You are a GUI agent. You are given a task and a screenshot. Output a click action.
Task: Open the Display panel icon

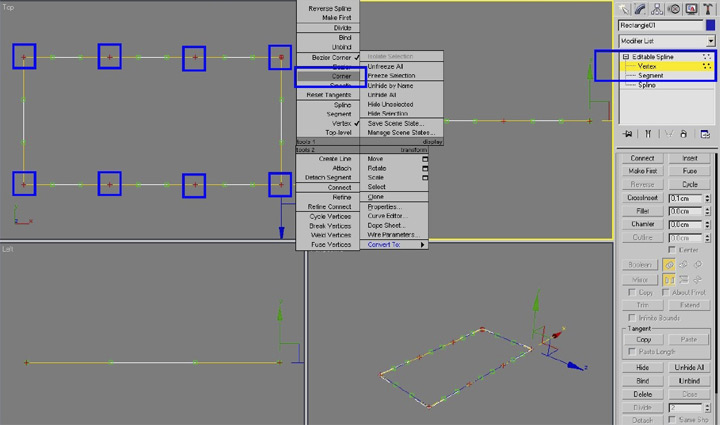tap(692, 8)
